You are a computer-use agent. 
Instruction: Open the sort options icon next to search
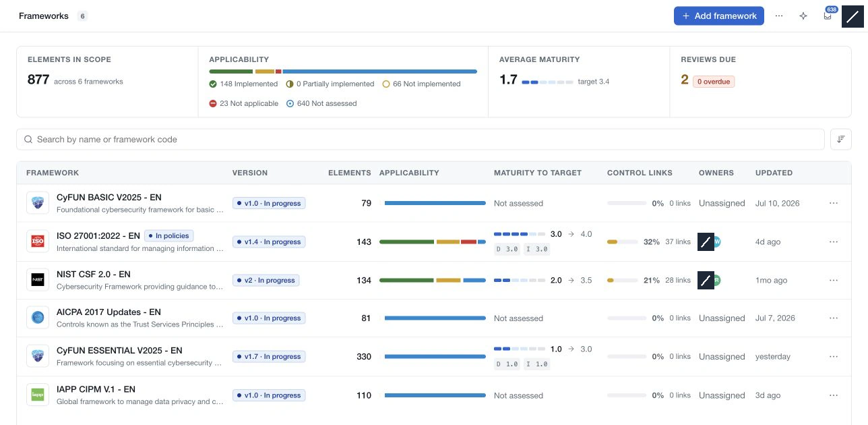(x=841, y=140)
